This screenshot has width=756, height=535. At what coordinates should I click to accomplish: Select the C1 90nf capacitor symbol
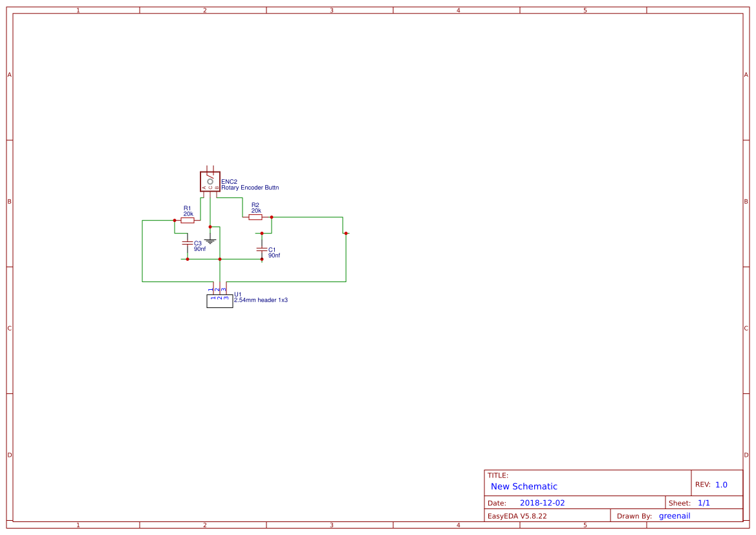pos(261,249)
